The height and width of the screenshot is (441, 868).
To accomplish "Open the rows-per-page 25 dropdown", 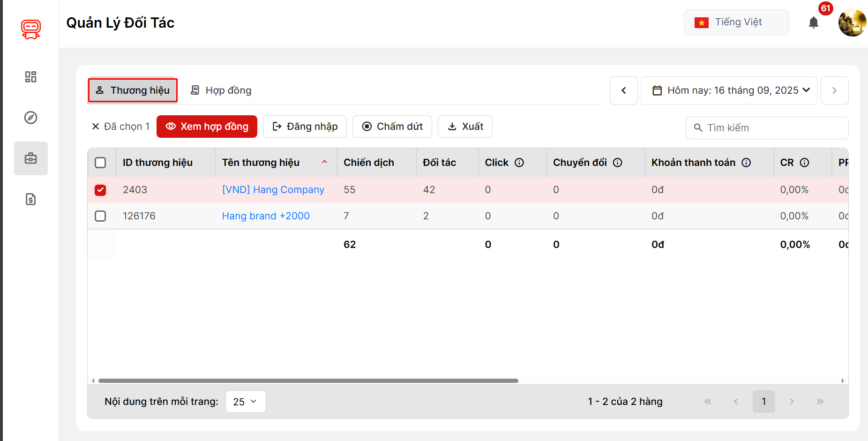I will pyautogui.click(x=246, y=402).
